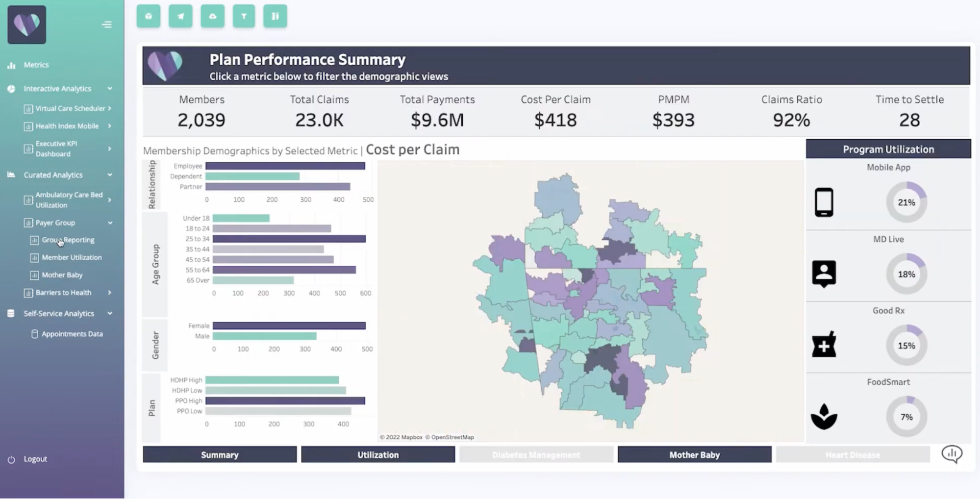Switch to the bottom Mother Baby tab
This screenshot has width=980, height=499.
(x=695, y=454)
